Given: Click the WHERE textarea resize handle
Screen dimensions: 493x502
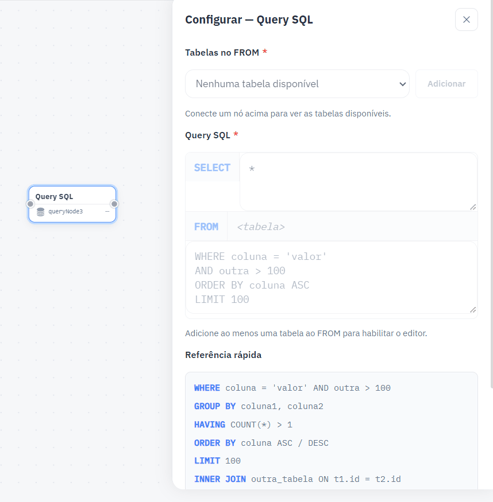Looking at the screenshot, I should pyautogui.click(x=473, y=310).
